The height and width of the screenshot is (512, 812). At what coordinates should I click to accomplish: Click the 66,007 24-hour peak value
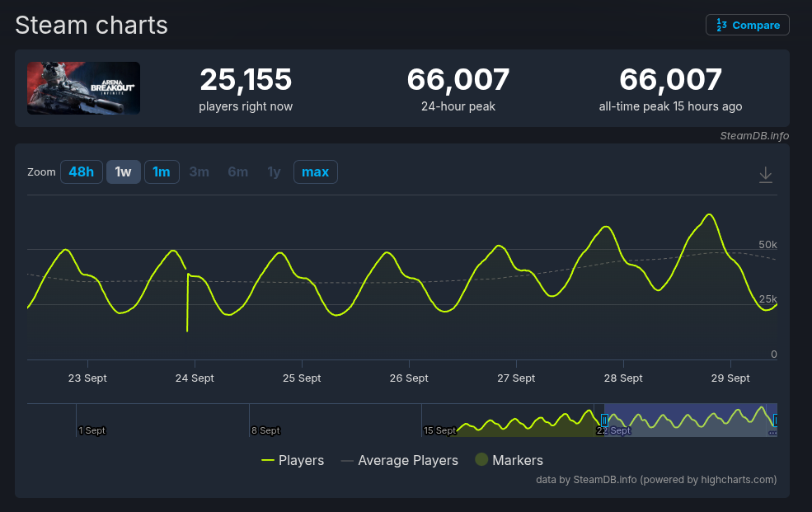pyautogui.click(x=458, y=79)
